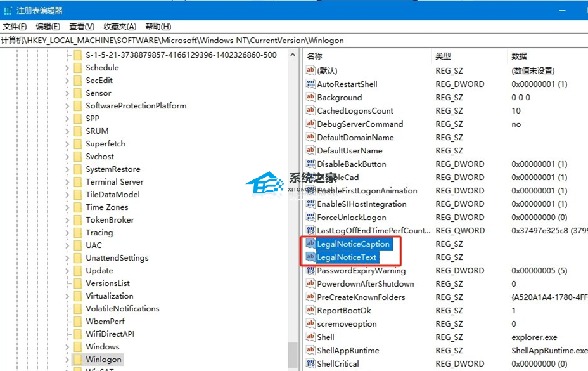Expand the Virtualization key
This screenshot has height=371, width=588.
(67, 296)
